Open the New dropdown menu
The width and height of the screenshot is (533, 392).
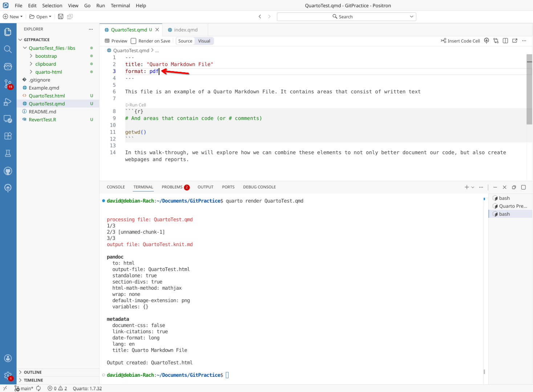[13, 17]
